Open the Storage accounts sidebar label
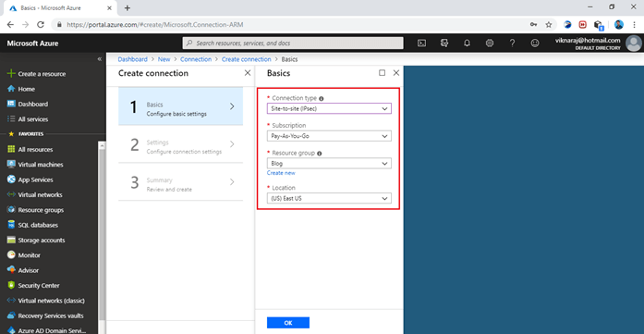 click(x=42, y=241)
